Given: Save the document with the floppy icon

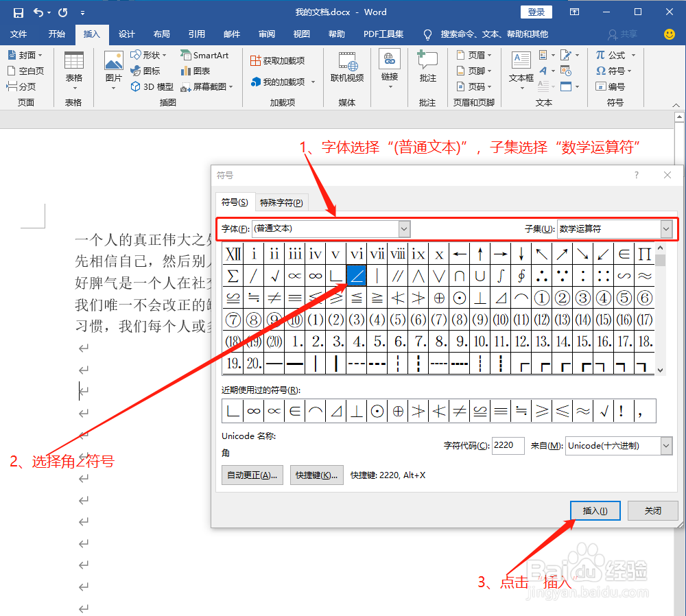Looking at the screenshot, I should click(x=18, y=12).
